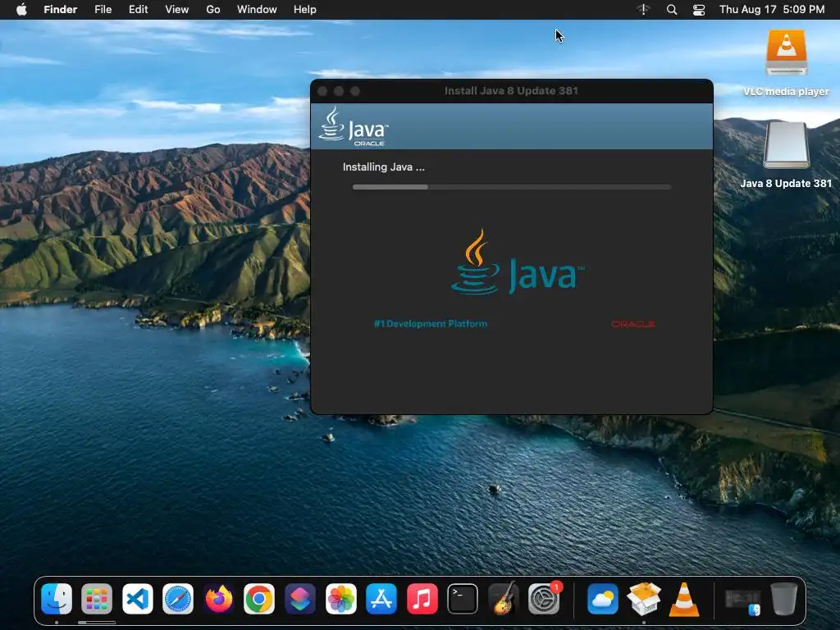This screenshot has height=630, width=840.
Task: Open the Go menu
Action: click(x=213, y=10)
